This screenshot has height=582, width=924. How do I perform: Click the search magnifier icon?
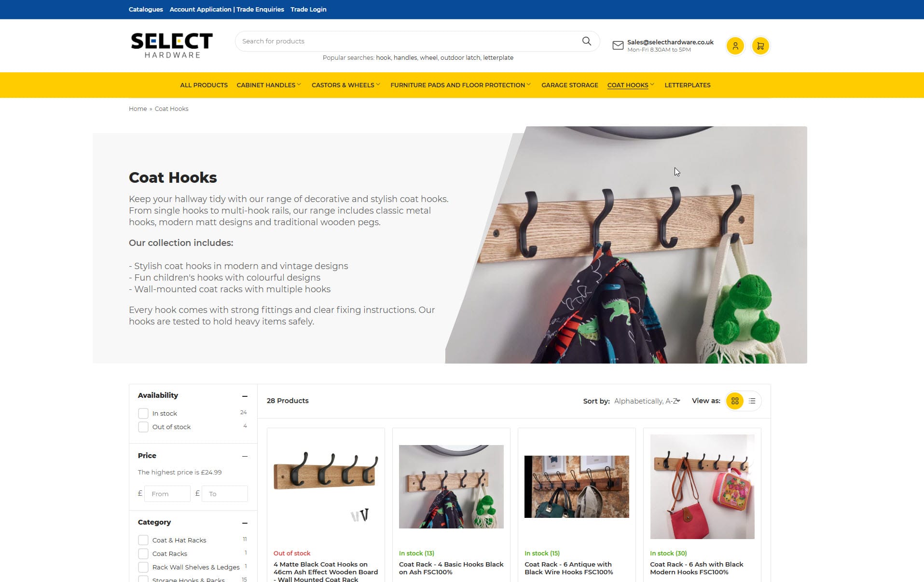pos(586,41)
